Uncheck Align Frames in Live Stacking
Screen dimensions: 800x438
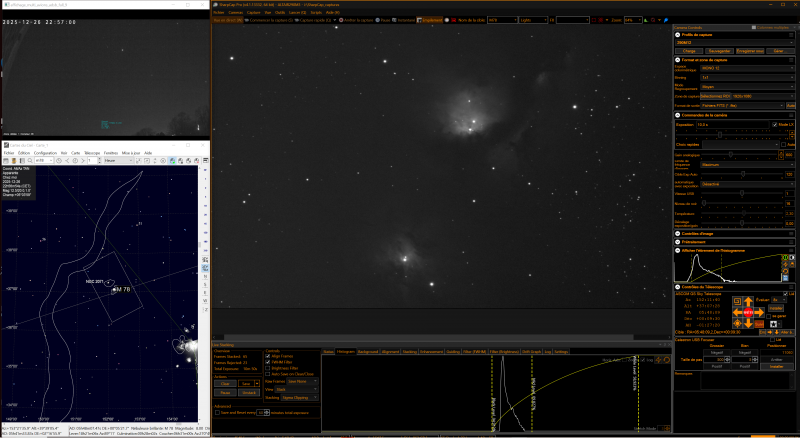click(x=268, y=356)
